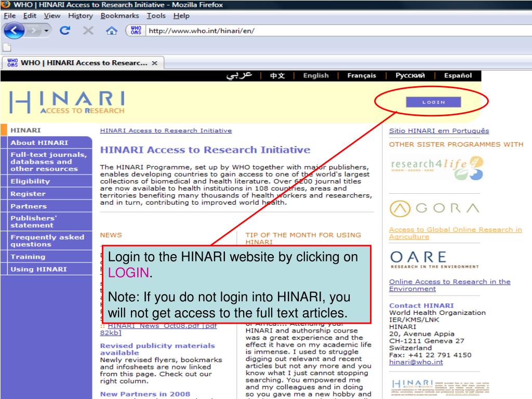Select Español language link
This screenshot has width=532, height=399.
458,76
